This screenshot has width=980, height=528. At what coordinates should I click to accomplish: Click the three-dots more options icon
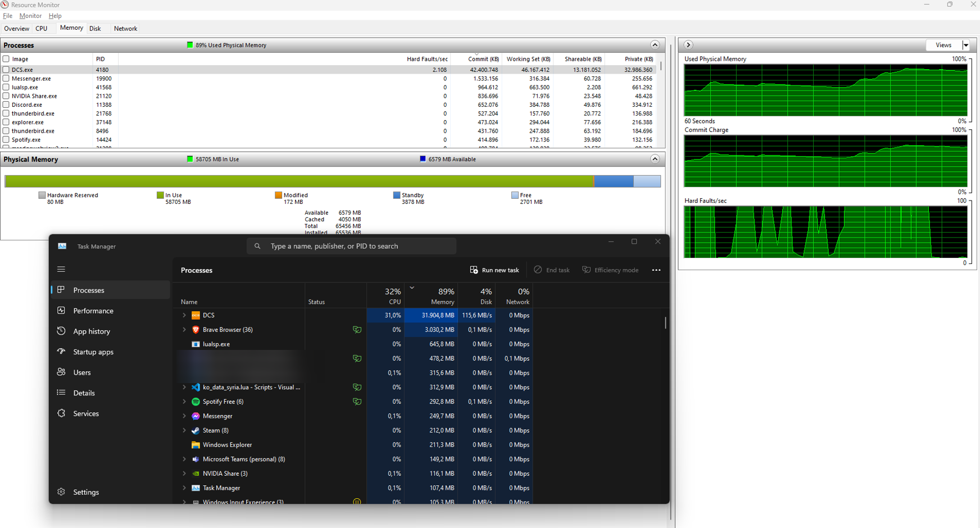click(x=656, y=270)
